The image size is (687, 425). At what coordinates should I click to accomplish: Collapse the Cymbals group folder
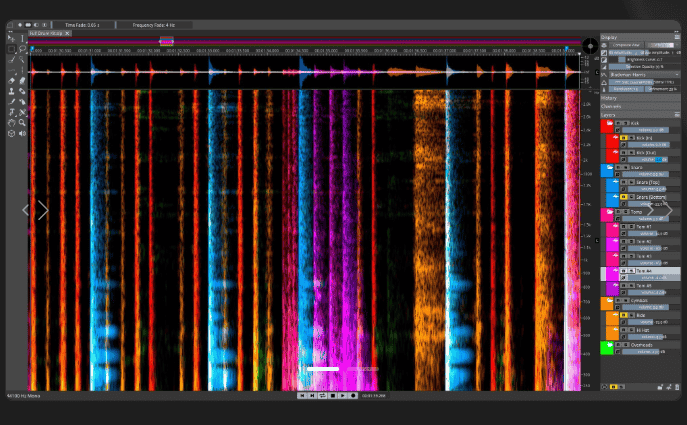609,300
